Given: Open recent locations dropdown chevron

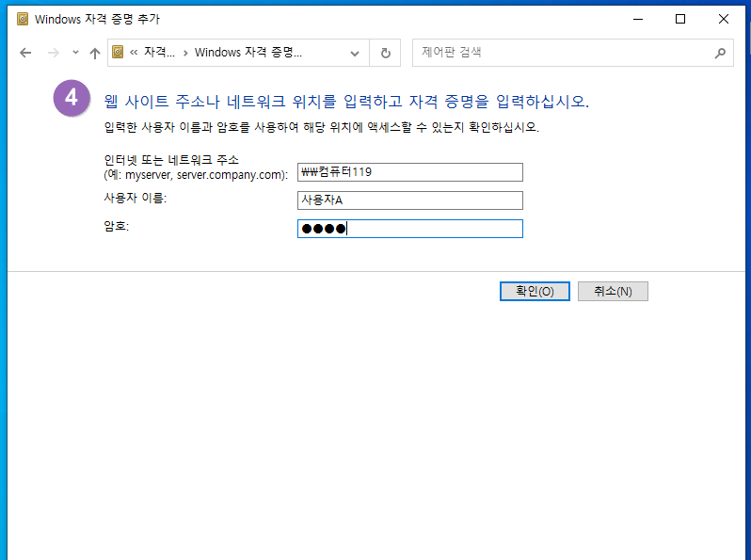Looking at the screenshot, I should [x=75, y=53].
